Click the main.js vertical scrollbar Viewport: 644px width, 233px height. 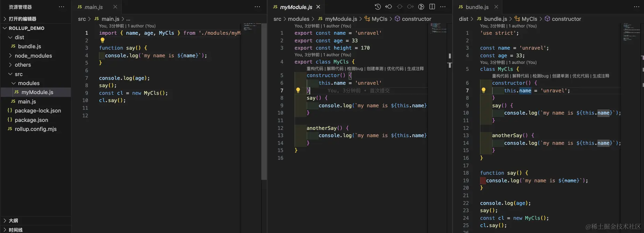tap(264, 101)
